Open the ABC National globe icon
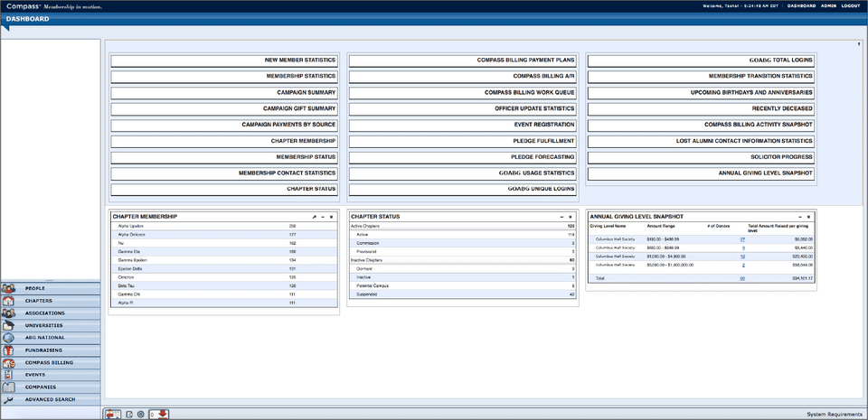 (8, 338)
